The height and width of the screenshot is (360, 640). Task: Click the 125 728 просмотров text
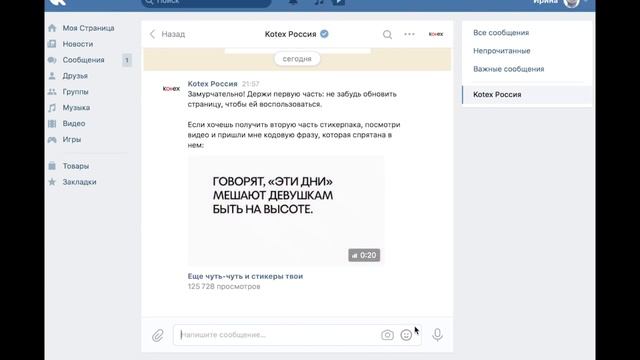224,287
